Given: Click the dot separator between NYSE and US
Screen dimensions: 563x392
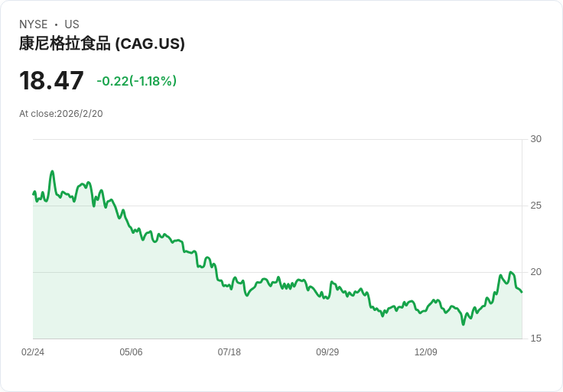Looking at the screenshot, I should pos(57,24).
